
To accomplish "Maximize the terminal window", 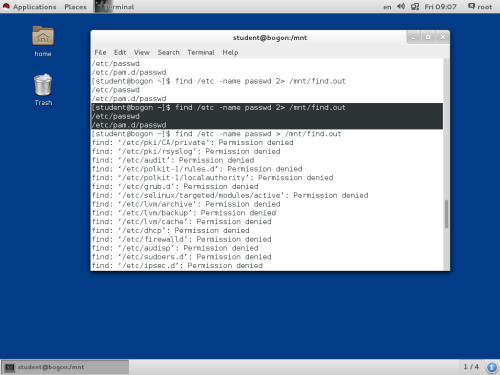I will point(428,37).
